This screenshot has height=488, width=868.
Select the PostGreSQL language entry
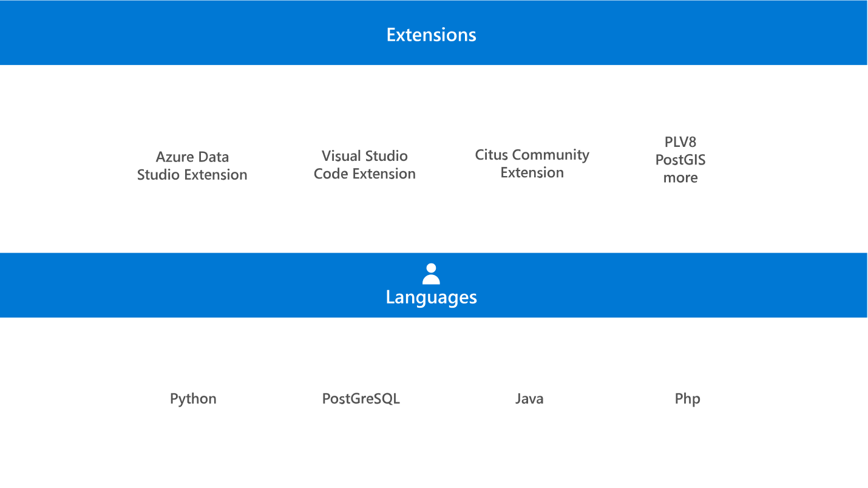pyautogui.click(x=361, y=399)
